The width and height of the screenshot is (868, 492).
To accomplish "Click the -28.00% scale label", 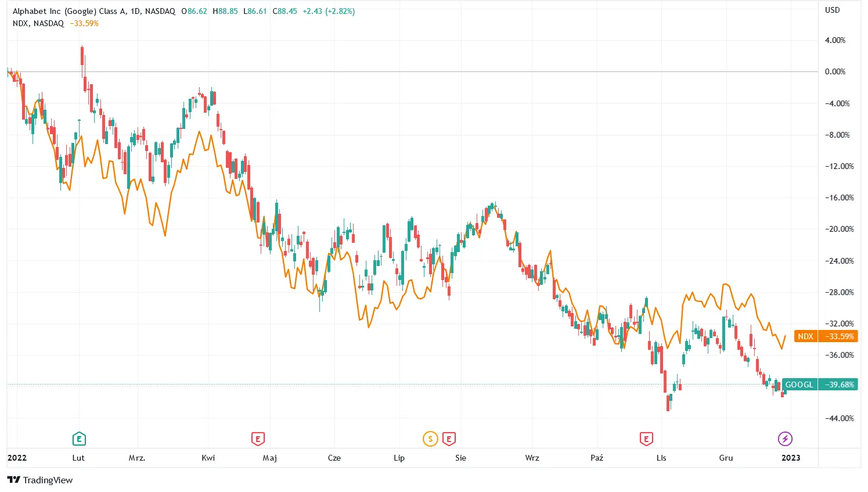I will 840,292.
